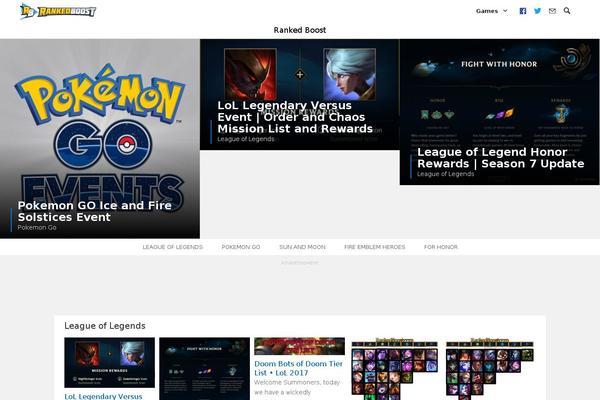Open League of Legend Honor Rewards headline
Viewport: 600px width, 400px height.
pos(501,158)
